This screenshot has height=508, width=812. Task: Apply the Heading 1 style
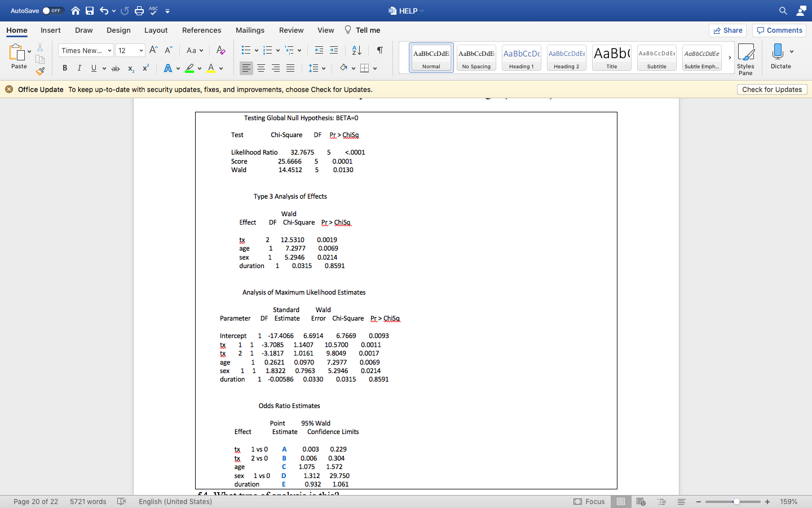pos(522,58)
